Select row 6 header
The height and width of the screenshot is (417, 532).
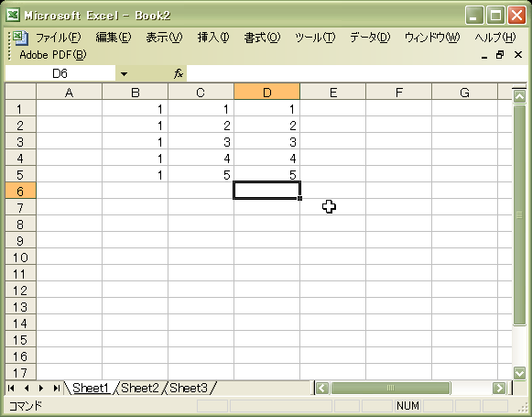click(x=20, y=192)
